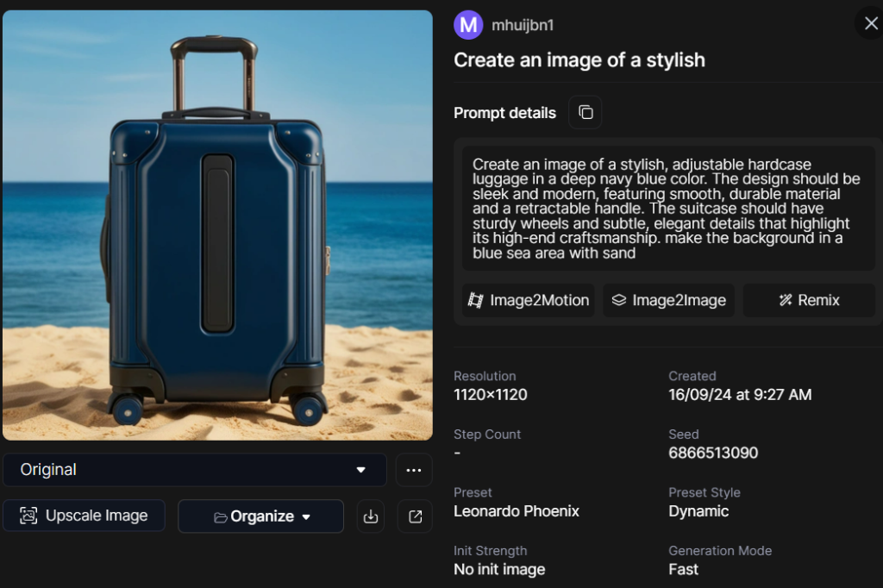Viewport: 883px width, 588px height.
Task: Launch Image2Motion for this image
Action: point(529,300)
